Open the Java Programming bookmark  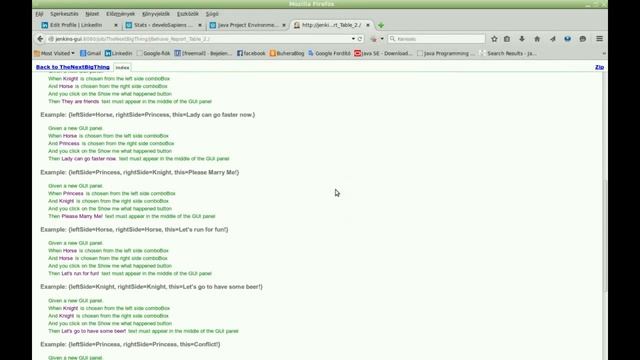(446, 53)
